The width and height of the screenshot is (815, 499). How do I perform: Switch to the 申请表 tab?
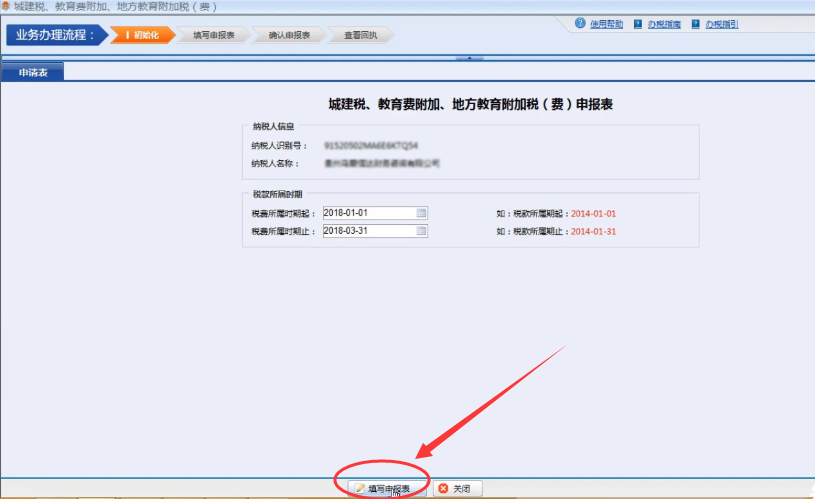[33, 72]
